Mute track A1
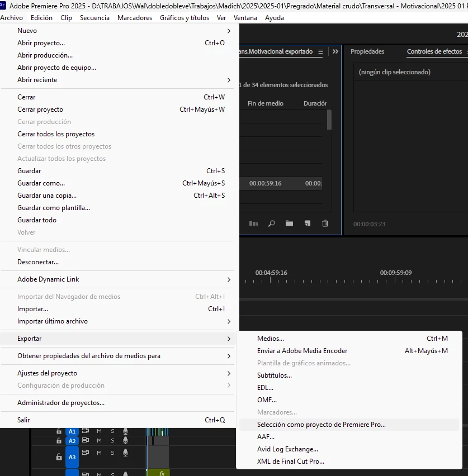The width and height of the screenshot is (468, 476). tap(99, 431)
